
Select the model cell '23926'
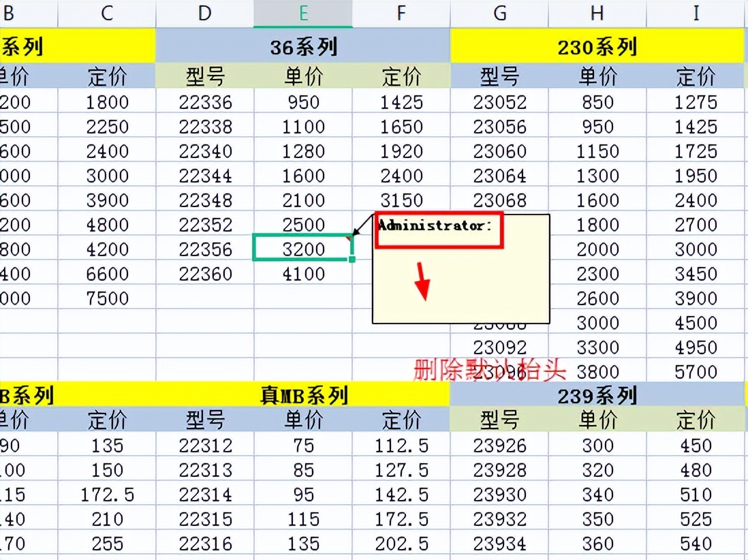(x=499, y=445)
